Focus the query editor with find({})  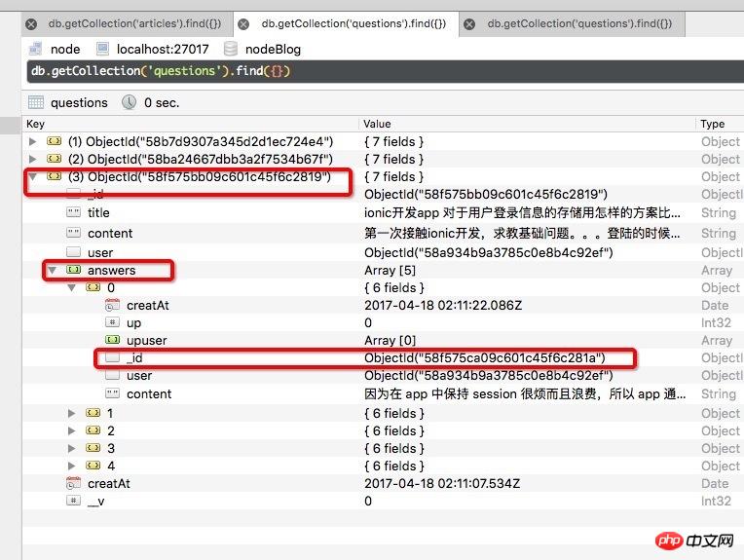click(386, 72)
